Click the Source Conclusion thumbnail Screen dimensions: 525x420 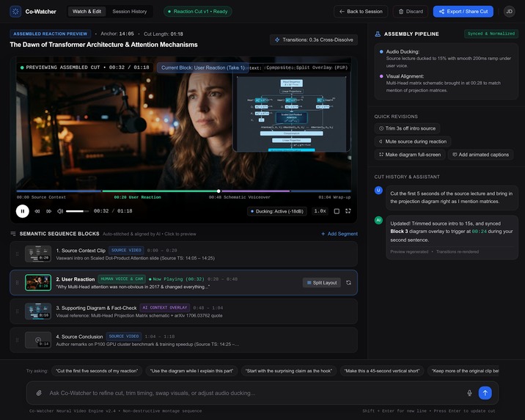[x=38, y=340]
